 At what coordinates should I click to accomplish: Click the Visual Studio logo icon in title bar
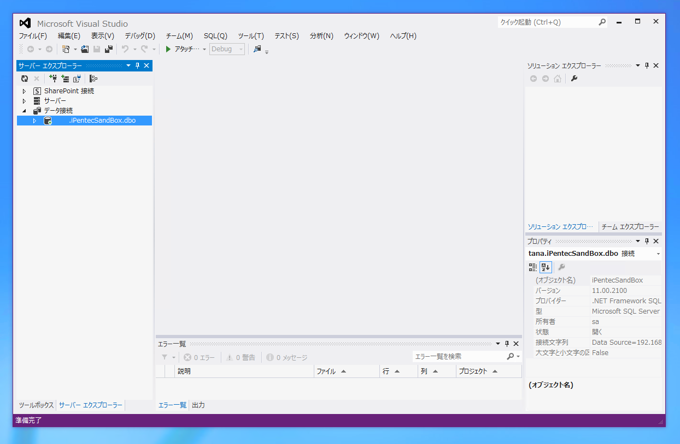(25, 23)
